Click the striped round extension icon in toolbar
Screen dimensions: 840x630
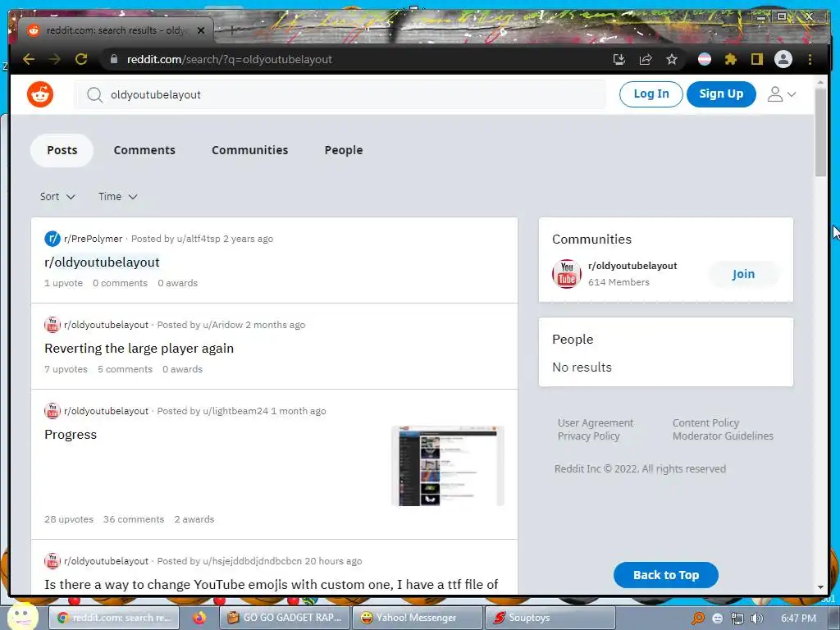705,59
